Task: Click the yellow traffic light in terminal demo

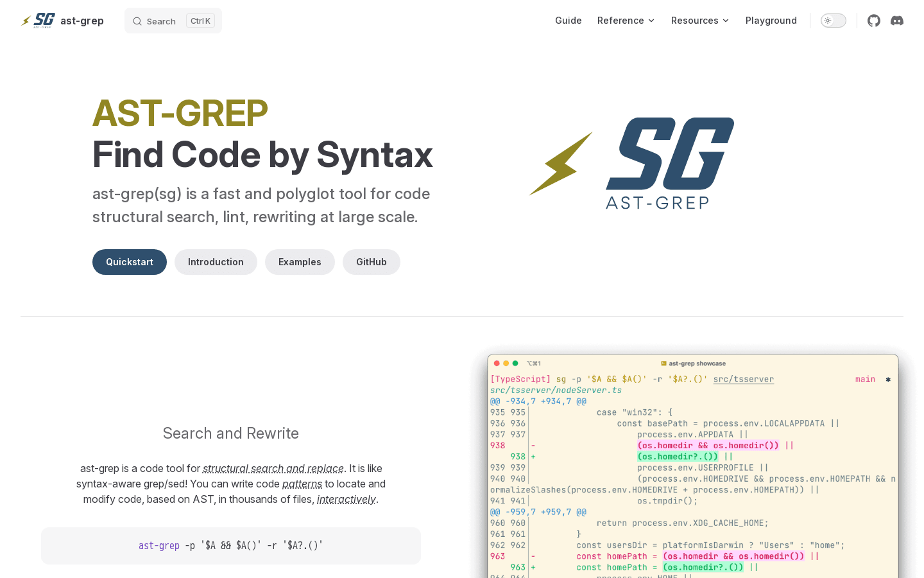Action: (x=506, y=363)
